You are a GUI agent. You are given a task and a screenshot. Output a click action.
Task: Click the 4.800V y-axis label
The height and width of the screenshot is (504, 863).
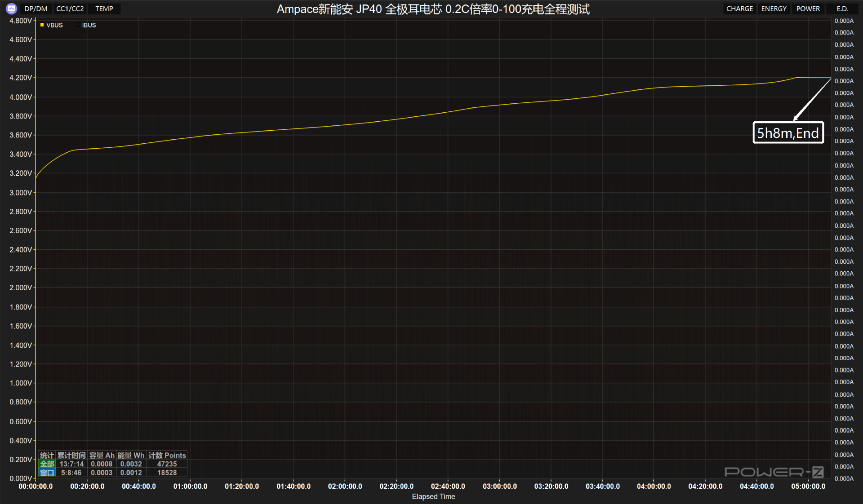click(21, 21)
